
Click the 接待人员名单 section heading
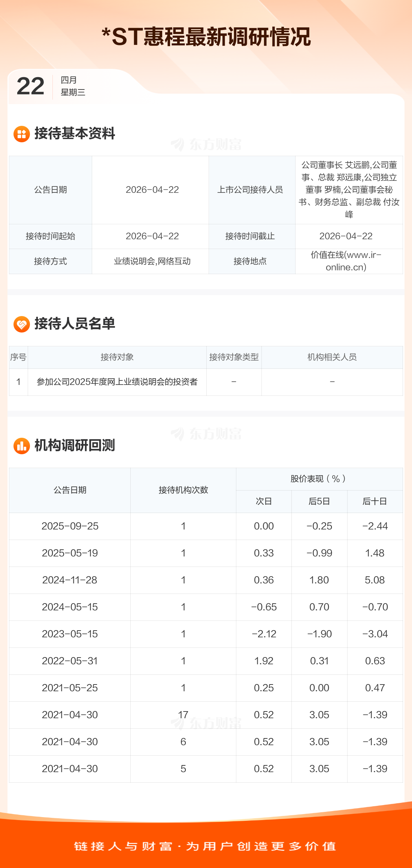(75, 324)
